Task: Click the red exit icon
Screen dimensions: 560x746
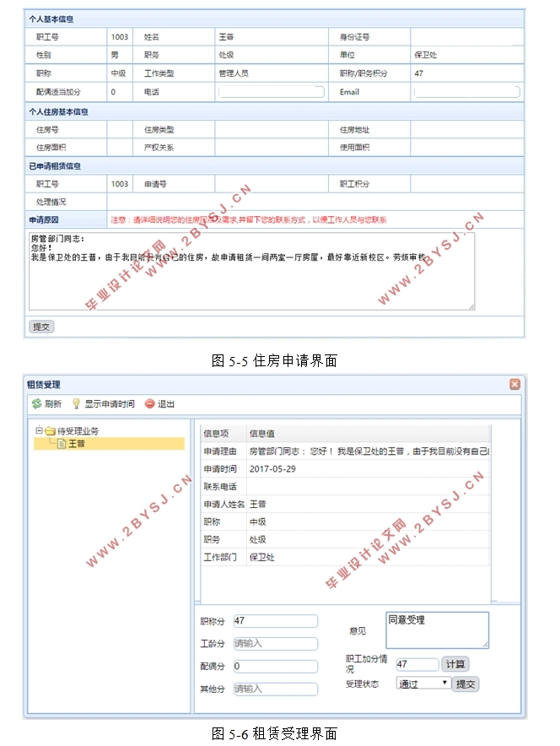Action: pyautogui.click(x=150, y=404)
